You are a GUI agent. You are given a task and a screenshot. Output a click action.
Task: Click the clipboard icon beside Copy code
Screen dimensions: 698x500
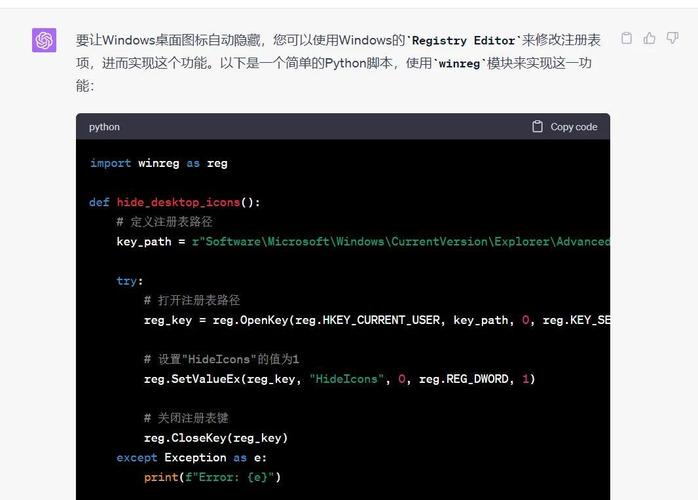pos(537,127)
